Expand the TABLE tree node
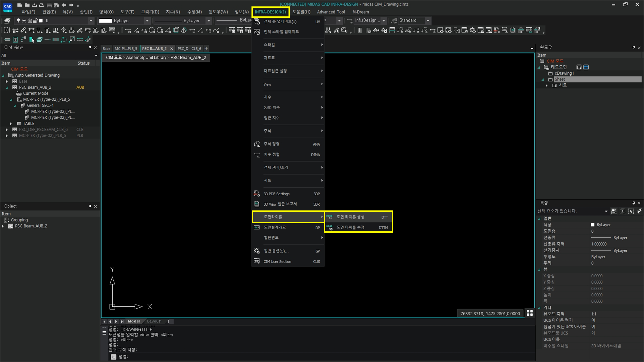644x362 pixels. [x=11, y=124]
